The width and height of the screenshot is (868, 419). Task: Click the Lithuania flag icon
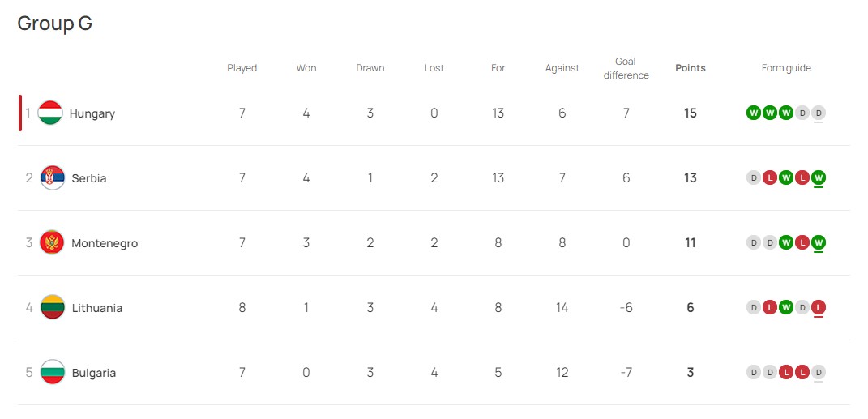click(x=53, y=307)
